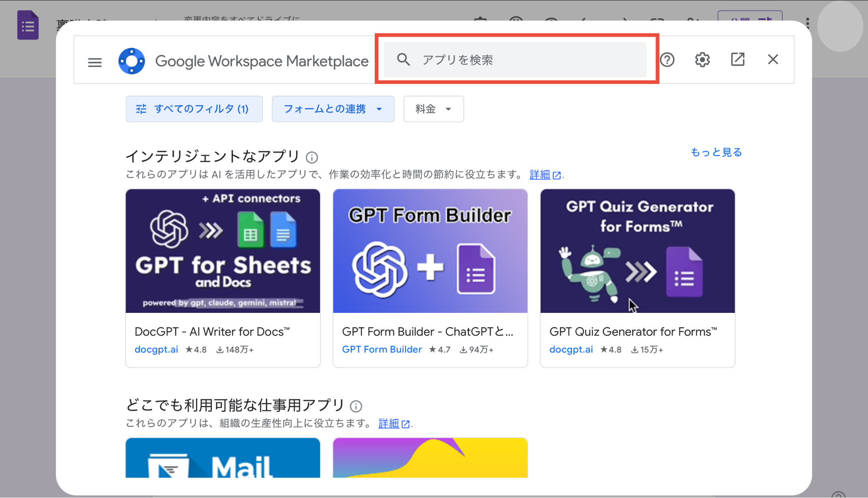868x498 pixels.
Task: Select GPT Quiz Generator for Forms title
Action: 633,332
